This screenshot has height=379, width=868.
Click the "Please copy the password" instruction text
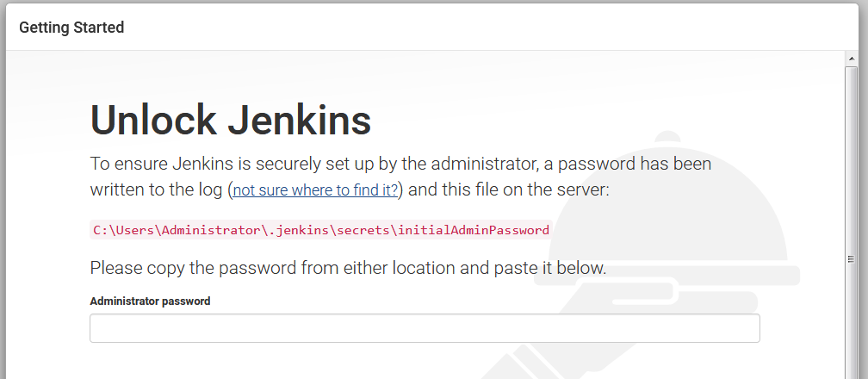click(348, 268)
